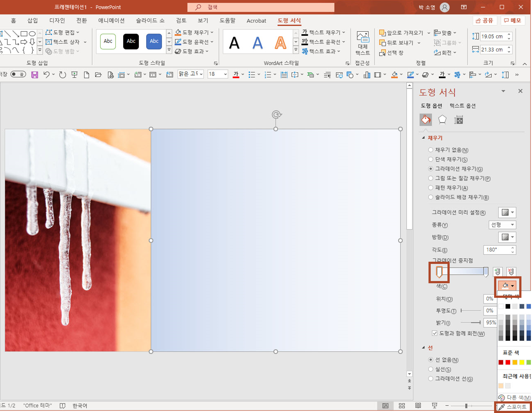Viewport: 532px width, 413px height.
Task: Open the Effects pentagon icon
Action: pos(442,120)
